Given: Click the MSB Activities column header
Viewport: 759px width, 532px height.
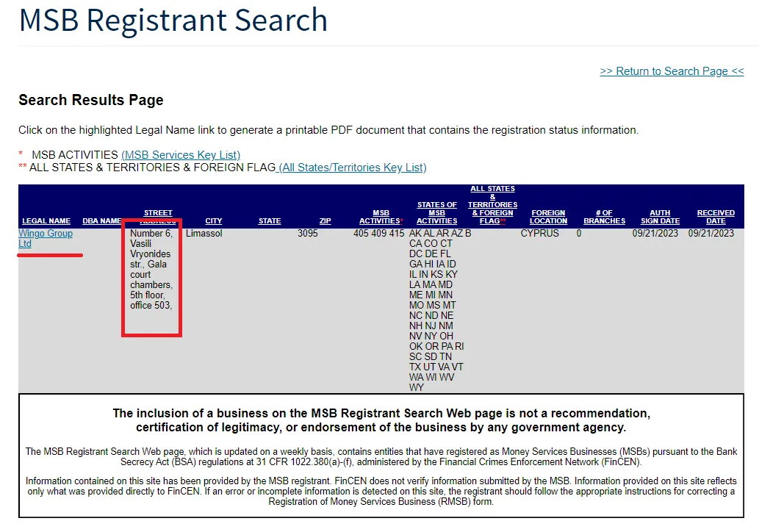Looking at the screenshot, I should click(x=381, y=217).
